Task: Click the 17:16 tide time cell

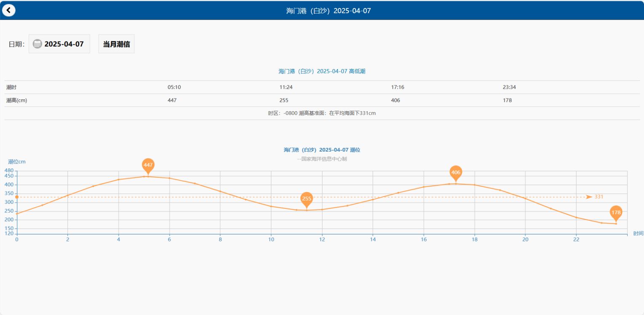Action: point(397,87)
